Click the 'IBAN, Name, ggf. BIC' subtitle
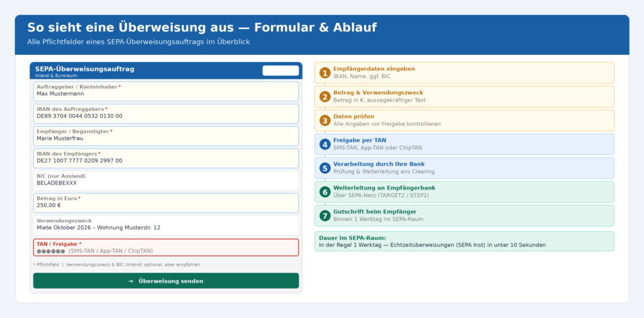Viewport: 644px width, 318px height. 362,77
